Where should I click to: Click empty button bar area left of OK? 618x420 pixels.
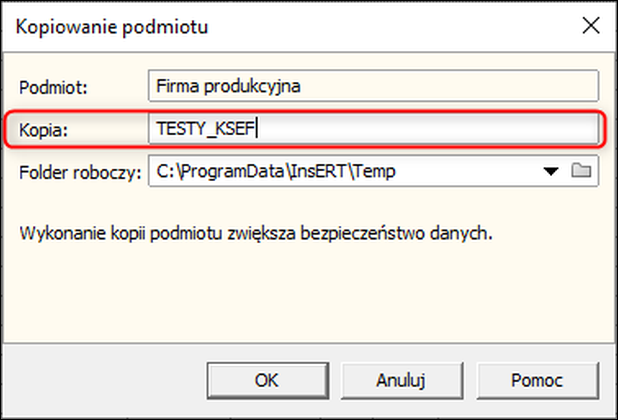click(110, 380)
